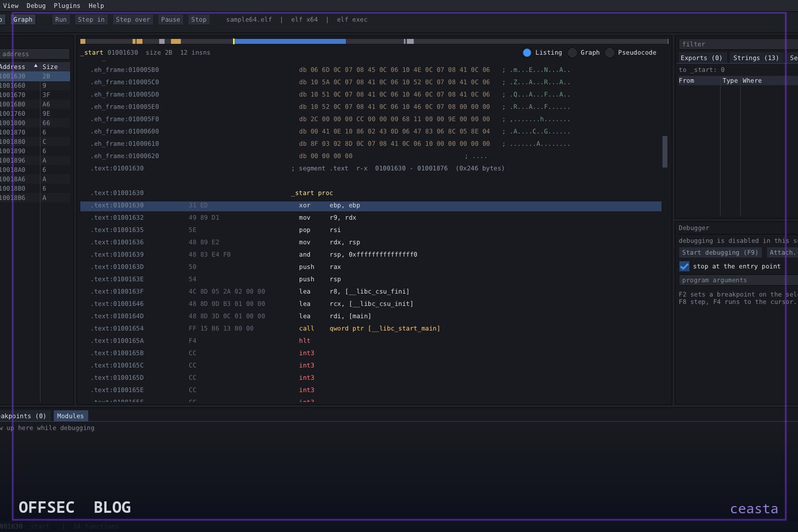Click the Graph toolbar button
Screen dimensions: 798x532
click(x=23, y=20)
